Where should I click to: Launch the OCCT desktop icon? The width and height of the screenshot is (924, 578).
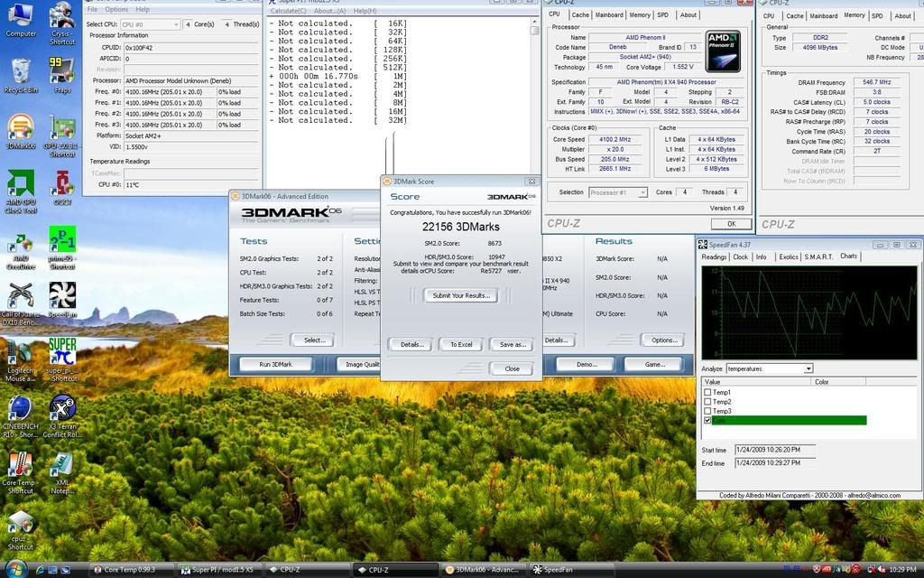(62, 188)
